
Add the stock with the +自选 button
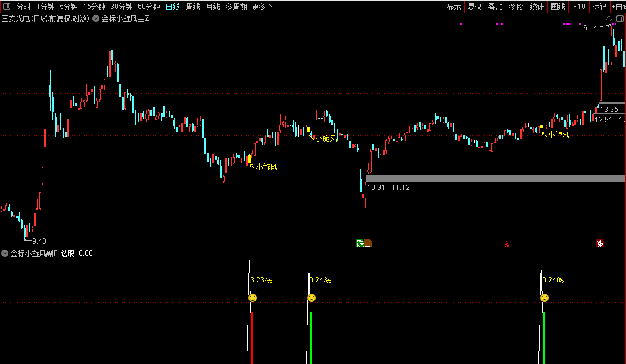coord(618,7)
